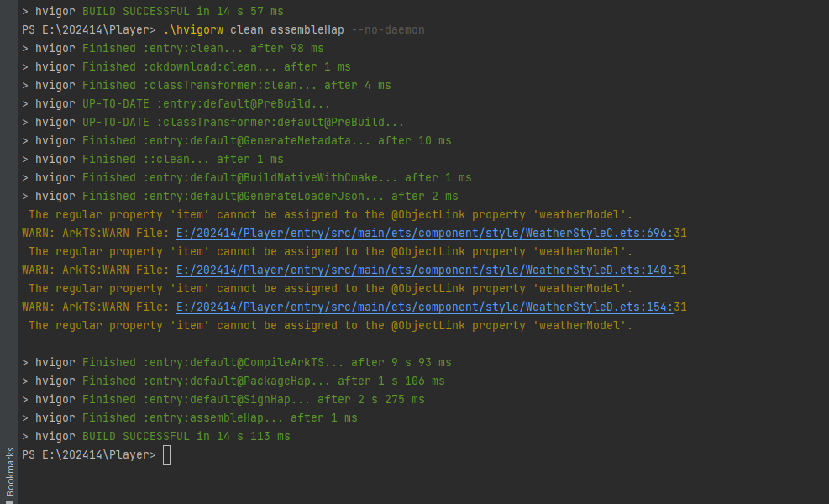Viewport: 829px width, 504px height.
Task: Click UP-TO-DATE entry:default@PreBuild line
Action: pyautogui.click(x=176, y=104)
